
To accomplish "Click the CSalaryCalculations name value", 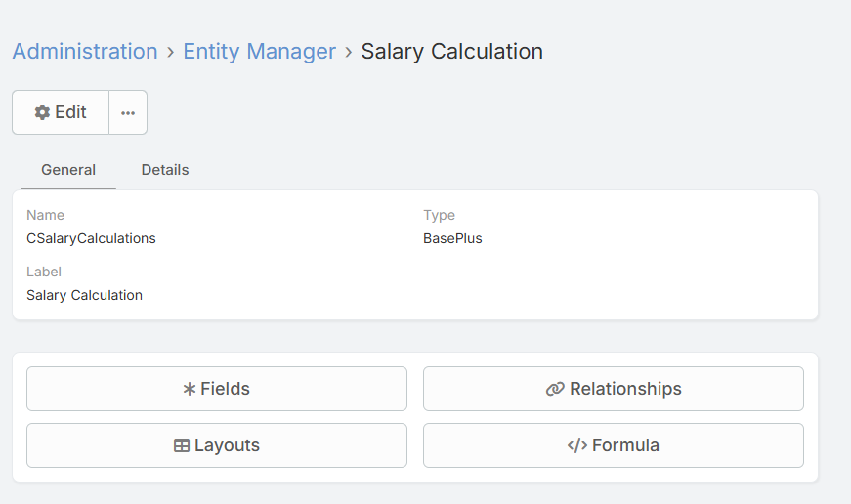I will tap(91, 238).
